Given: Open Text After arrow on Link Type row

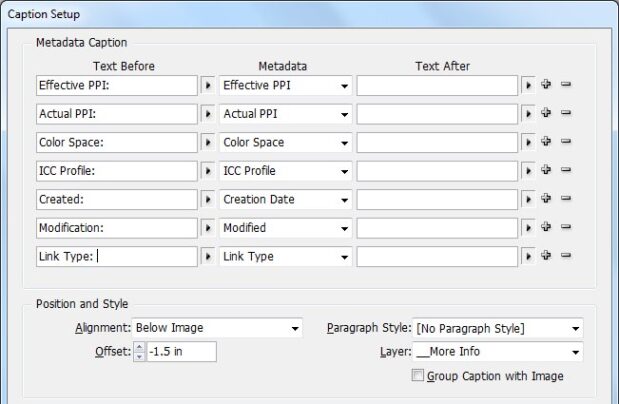Looking at the screenshot, I should coord(528,257).
